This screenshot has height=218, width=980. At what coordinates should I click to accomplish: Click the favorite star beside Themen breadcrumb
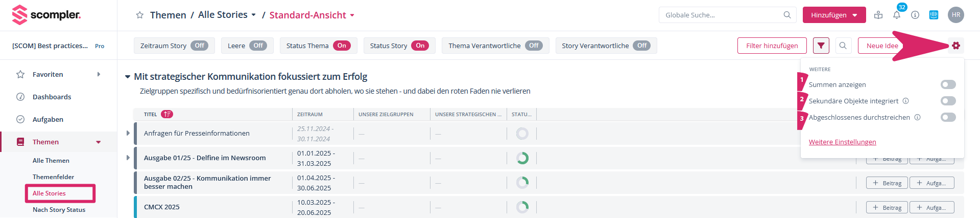(x=139, y=15)
